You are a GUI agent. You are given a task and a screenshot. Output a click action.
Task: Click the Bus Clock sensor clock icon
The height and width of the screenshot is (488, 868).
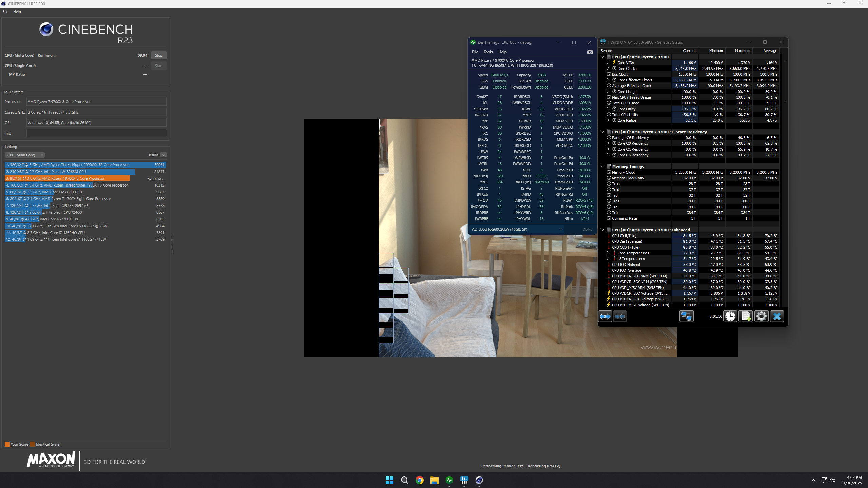click(609, 74)
